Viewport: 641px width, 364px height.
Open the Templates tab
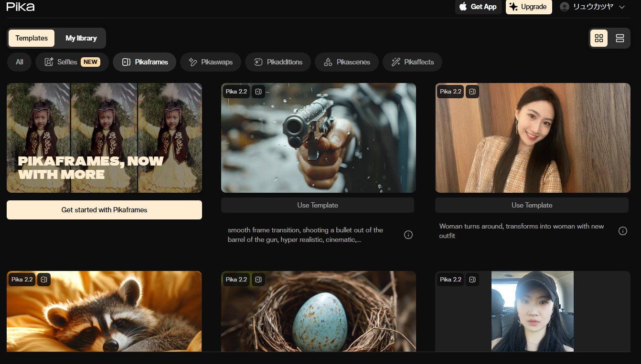[x=32, y=38]
